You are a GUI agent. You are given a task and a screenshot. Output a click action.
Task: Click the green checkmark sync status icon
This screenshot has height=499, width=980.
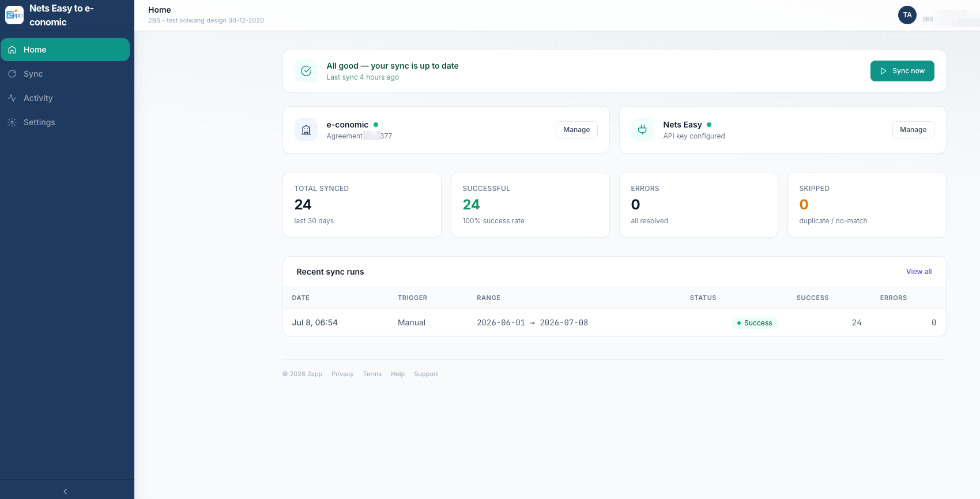306,71
